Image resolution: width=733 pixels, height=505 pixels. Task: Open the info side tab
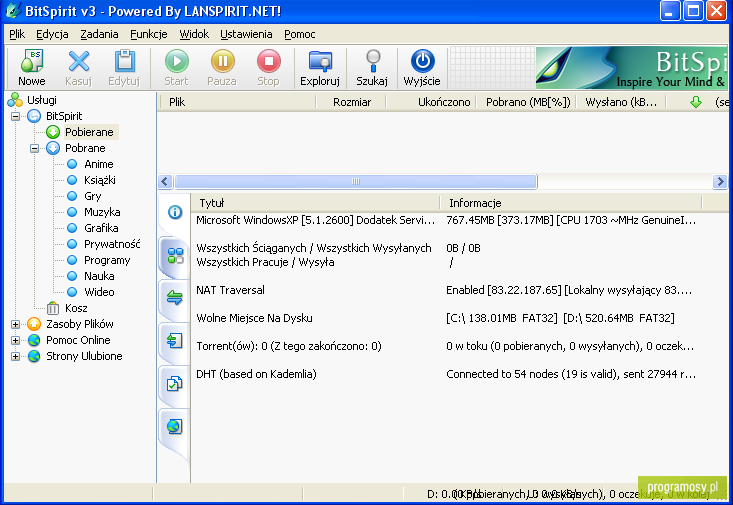175,212
